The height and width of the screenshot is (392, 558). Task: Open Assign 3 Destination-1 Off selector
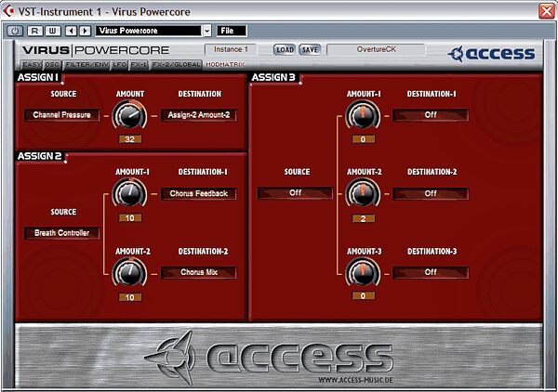(431, 115)
